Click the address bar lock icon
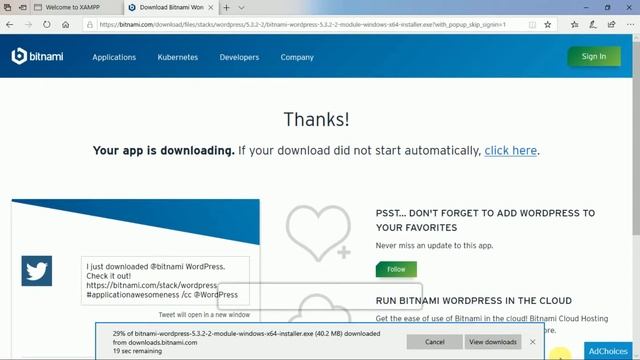640x360 pixels. click(90, 24)
